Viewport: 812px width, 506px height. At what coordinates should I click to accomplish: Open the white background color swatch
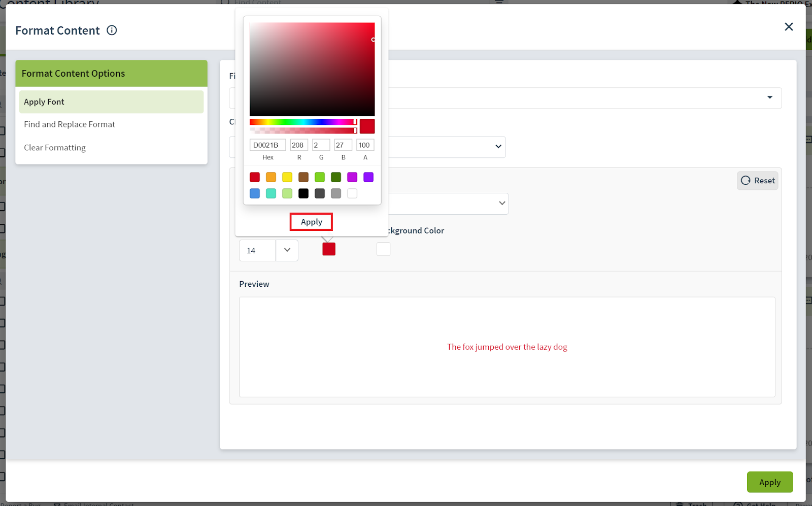[x=383, y=249]
